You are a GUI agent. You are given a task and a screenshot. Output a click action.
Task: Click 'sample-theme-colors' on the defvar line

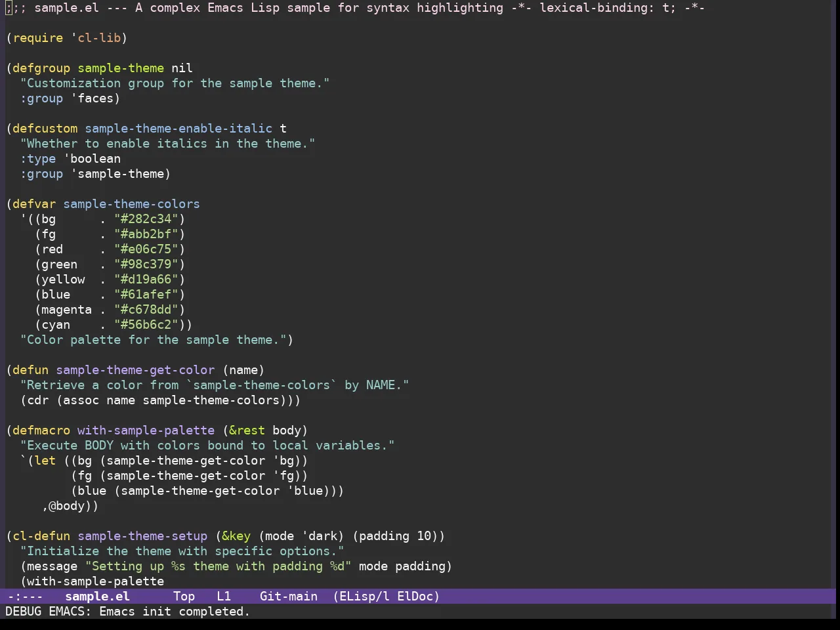point(131,203)
